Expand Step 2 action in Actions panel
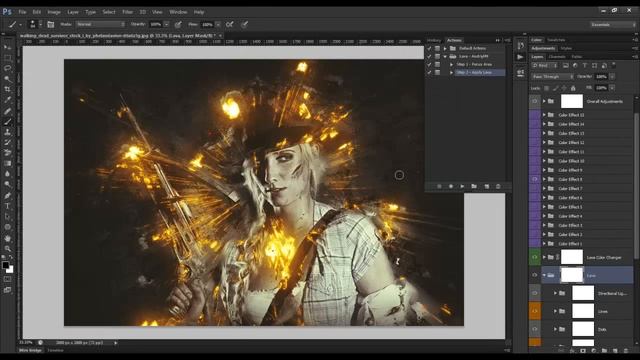This screenshot has height=360, width=640. (x=451, y=72)
